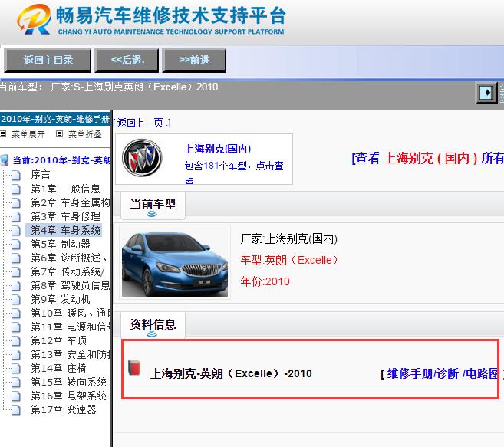Click the red book icon beside 上海别克-英朗
Screen dimensions: 504x447
point(134,367)
